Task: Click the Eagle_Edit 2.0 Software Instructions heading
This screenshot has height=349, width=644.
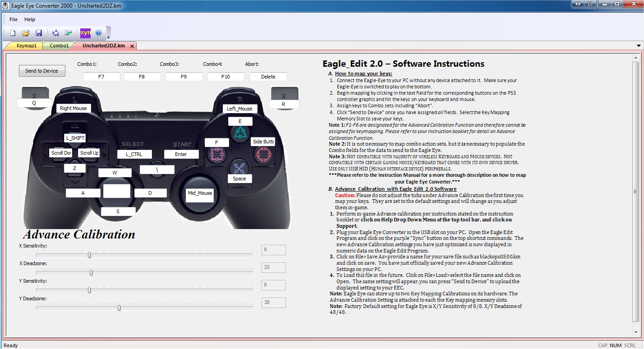Action: tap(404, 64)
